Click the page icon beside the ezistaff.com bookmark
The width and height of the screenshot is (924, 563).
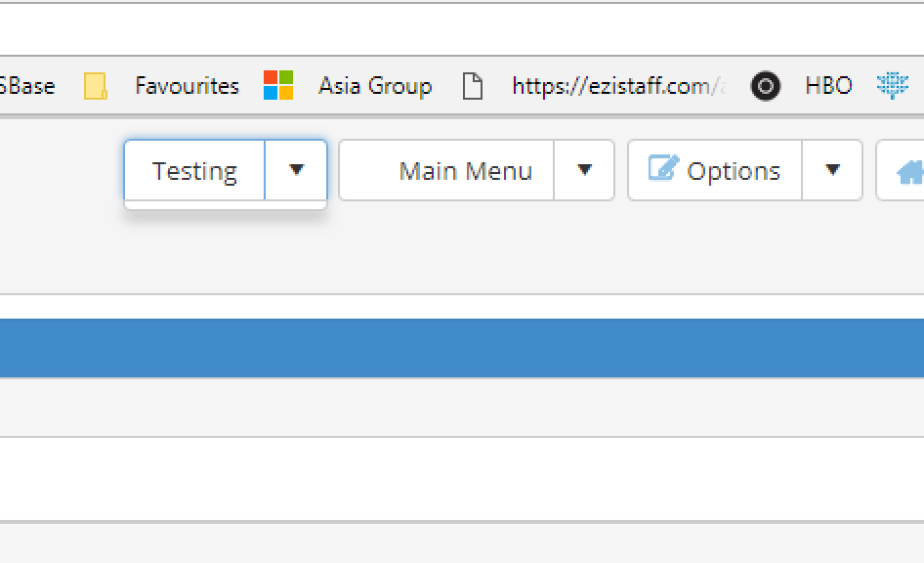click(472, 86)
